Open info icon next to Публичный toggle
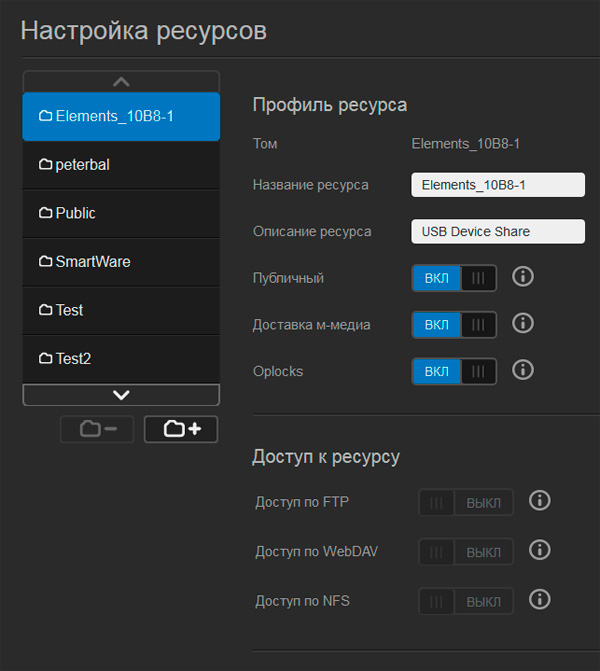 (x=522, y=277)
